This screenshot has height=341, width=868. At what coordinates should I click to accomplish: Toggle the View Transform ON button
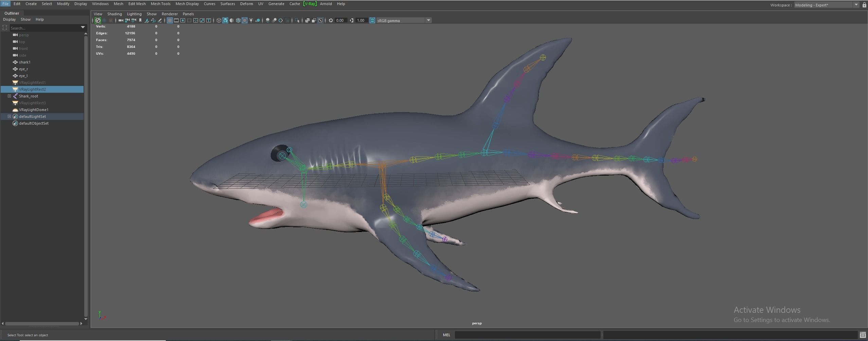tap(372, 20)
